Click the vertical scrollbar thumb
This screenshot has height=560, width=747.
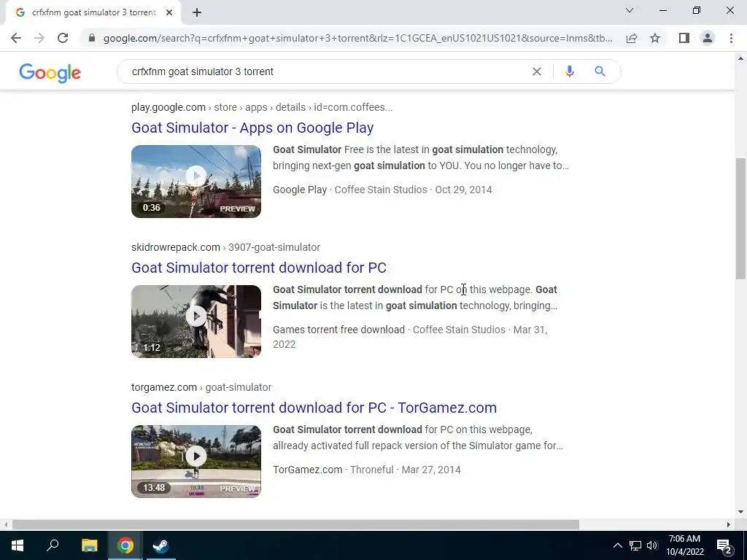coord(740,219)
